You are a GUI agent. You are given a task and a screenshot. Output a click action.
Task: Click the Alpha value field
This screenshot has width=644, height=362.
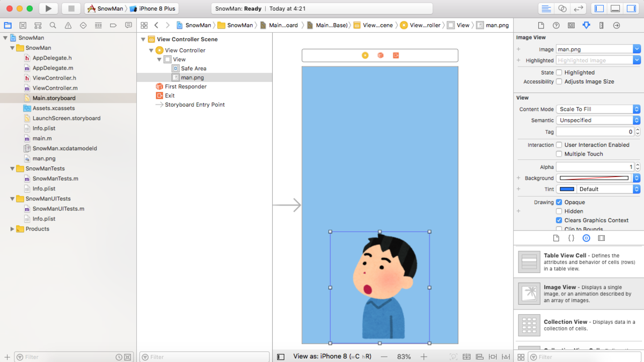coord(595,167)
